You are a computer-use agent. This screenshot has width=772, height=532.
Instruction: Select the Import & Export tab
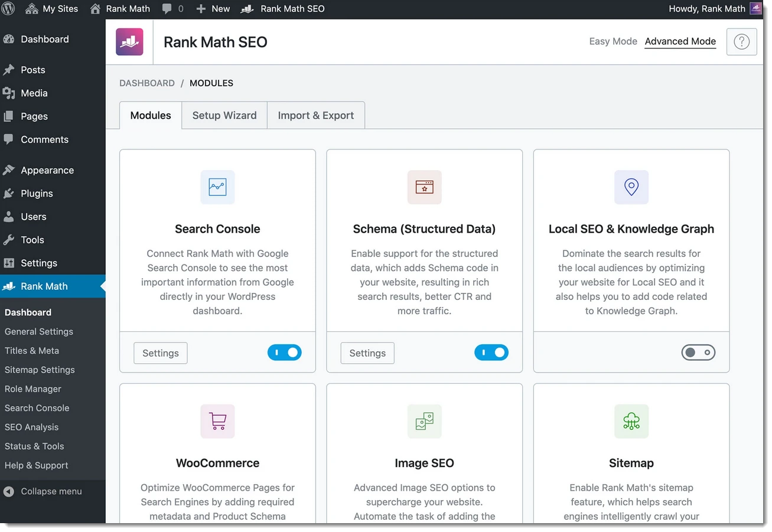point(316,116)
